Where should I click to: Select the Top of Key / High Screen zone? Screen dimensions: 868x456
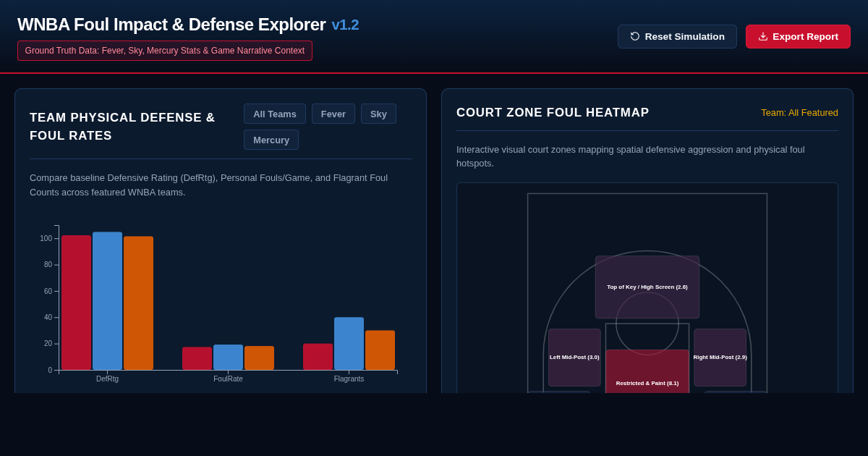point(647,287)
